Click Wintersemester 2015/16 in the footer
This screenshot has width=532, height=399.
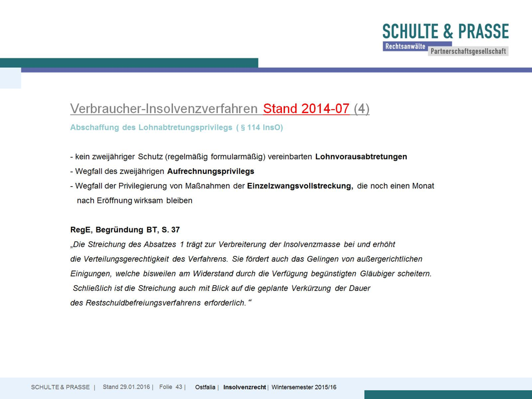coord(304,387)
